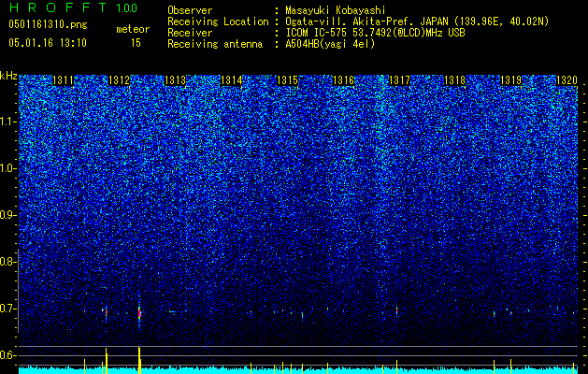Select the ICOM IC-575 receiver details
This screenshot has height=374, width=588.
click(x=376, y=33)
